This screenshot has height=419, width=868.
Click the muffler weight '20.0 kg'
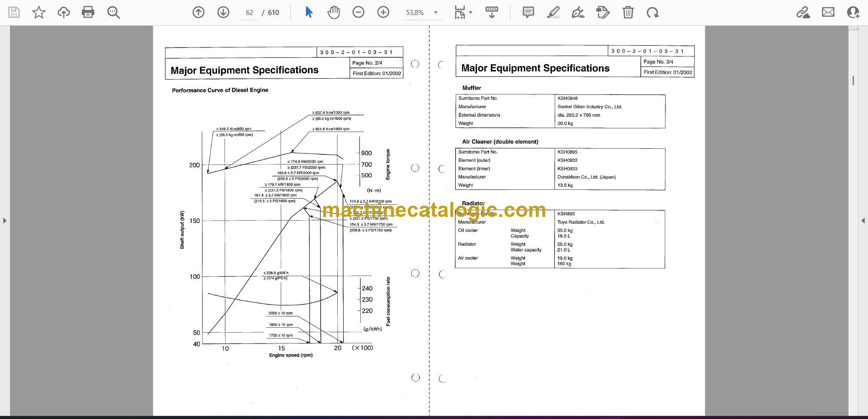565,123
